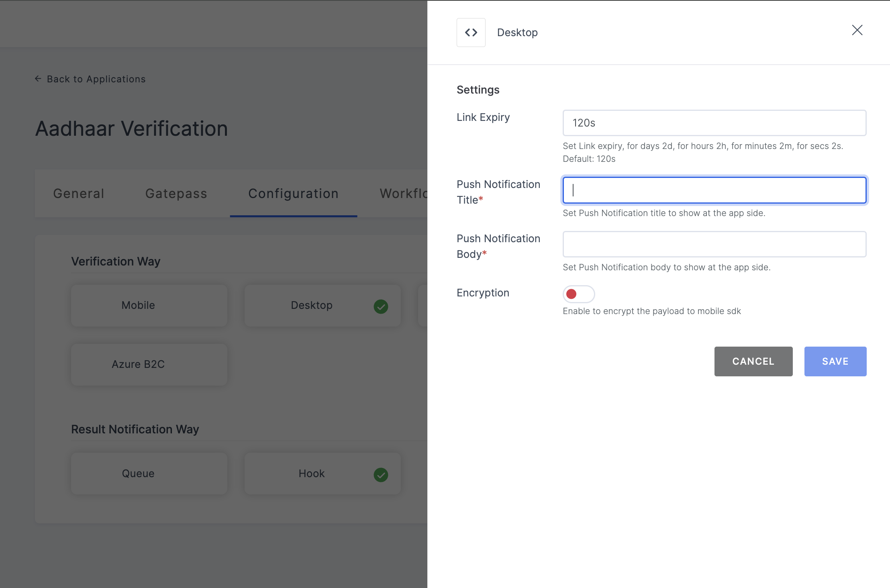Screen dimensions: 890x588
Task: Open the Gatepass tab
Action: [176, 194]
